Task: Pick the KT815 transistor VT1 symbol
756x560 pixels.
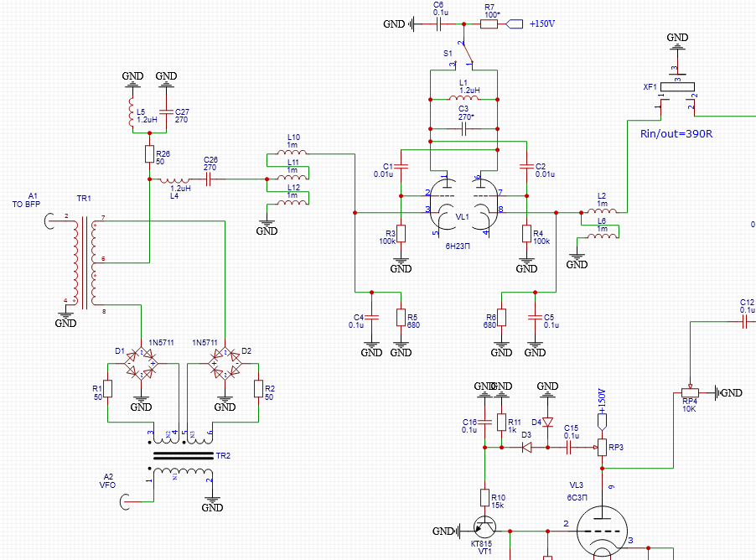Action: 484,530
